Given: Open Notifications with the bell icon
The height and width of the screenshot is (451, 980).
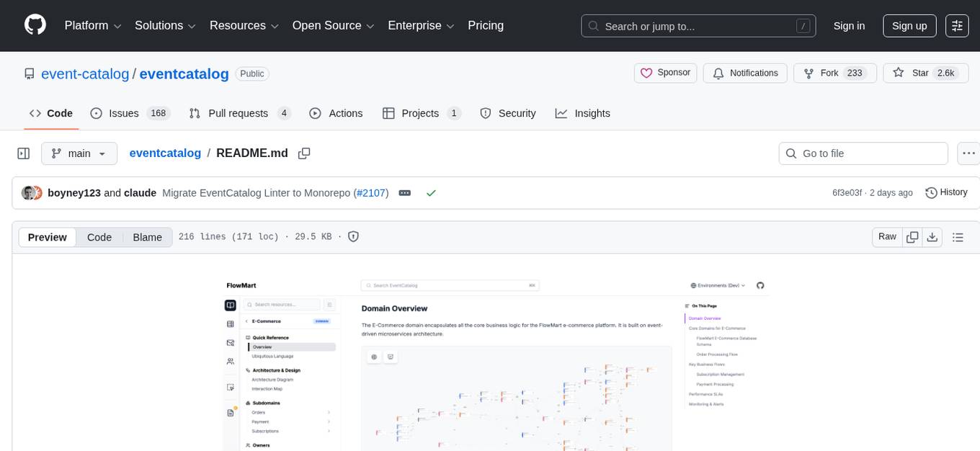Looking at the screenshot, I should click(745, 73).
